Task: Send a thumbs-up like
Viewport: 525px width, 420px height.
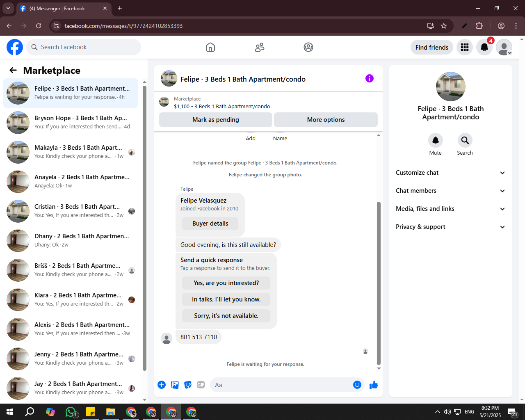Action: tap(374, 385)
